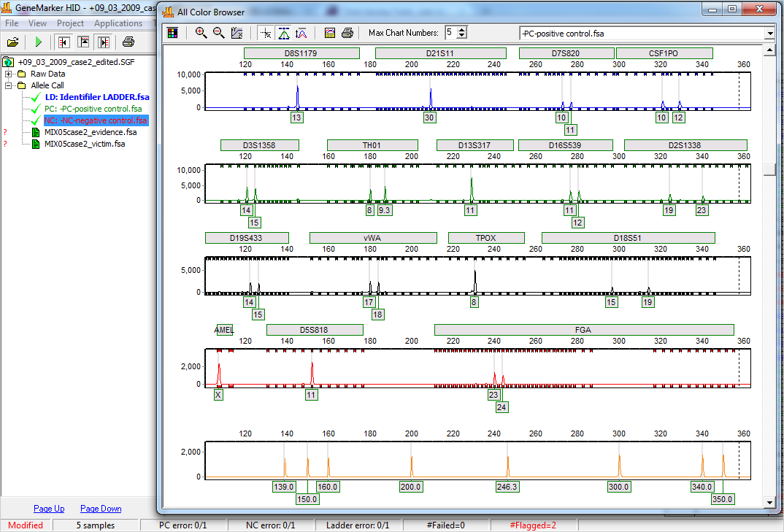This screenshot has width=784, height=532.
Task: Select the CSF1PO marker label
Action: pos(664,53)
